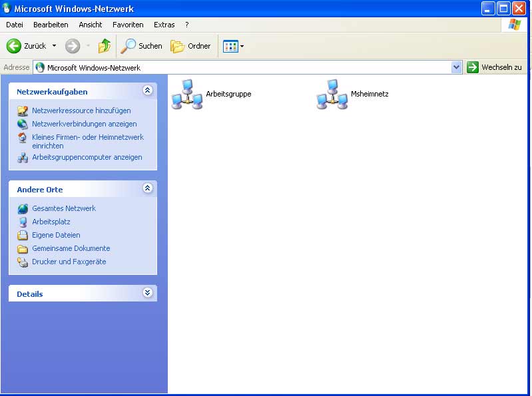532x396 pixels.
Task: Click the Gesamtes Netzwerk globe icon
Action: click(x=23, y=208)
